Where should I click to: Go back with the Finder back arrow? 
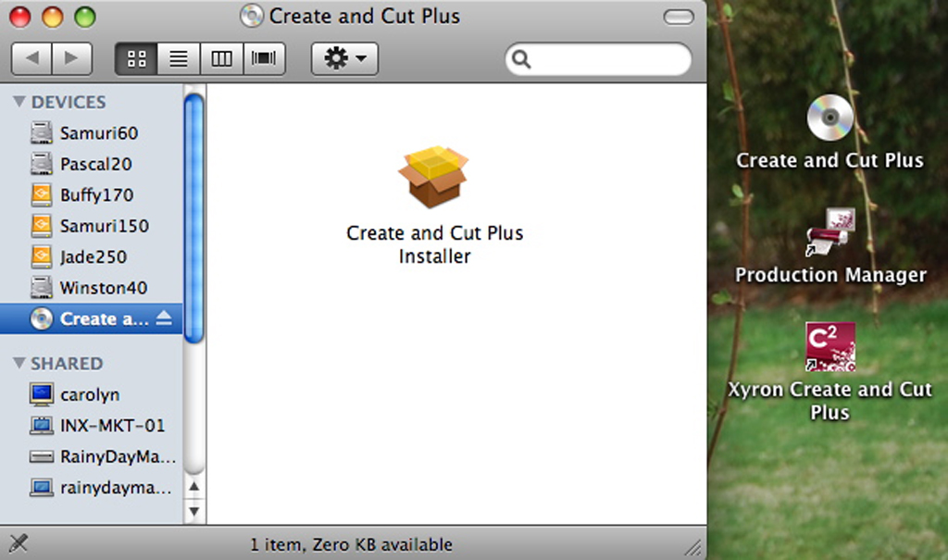point(31,58)
